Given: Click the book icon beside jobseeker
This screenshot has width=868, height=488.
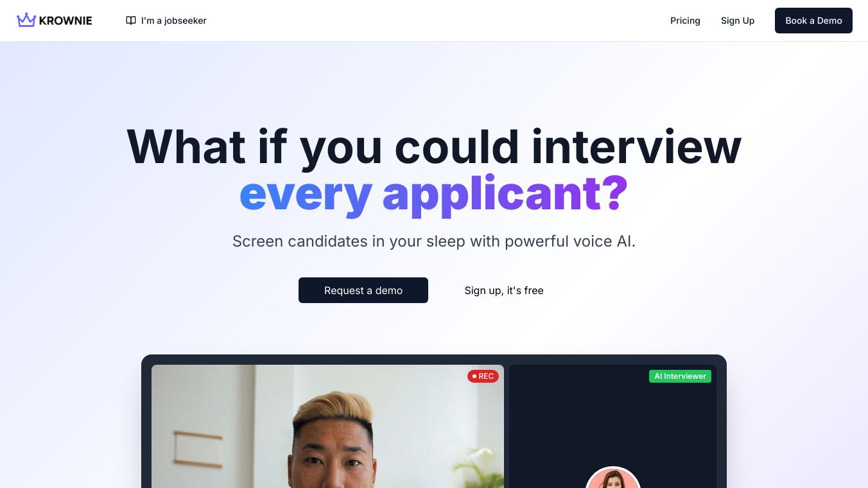Looking at the screenshot, I should [131, 21].
